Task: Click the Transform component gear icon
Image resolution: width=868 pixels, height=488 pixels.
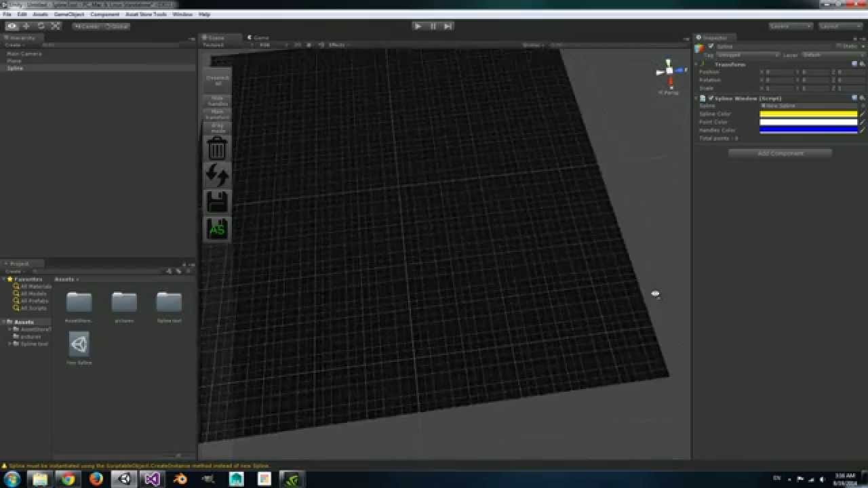Action: pos(863,64)
